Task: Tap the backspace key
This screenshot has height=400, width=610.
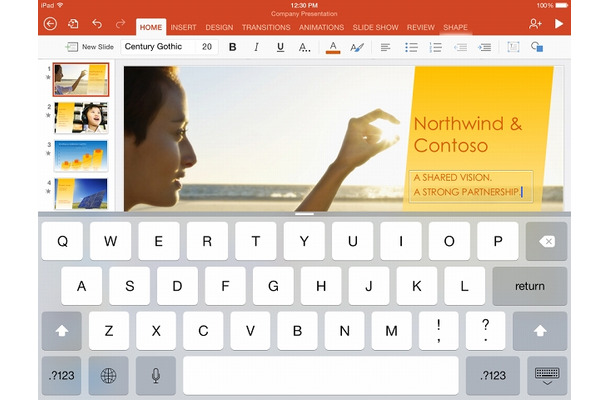Action: tap(547, 241)
